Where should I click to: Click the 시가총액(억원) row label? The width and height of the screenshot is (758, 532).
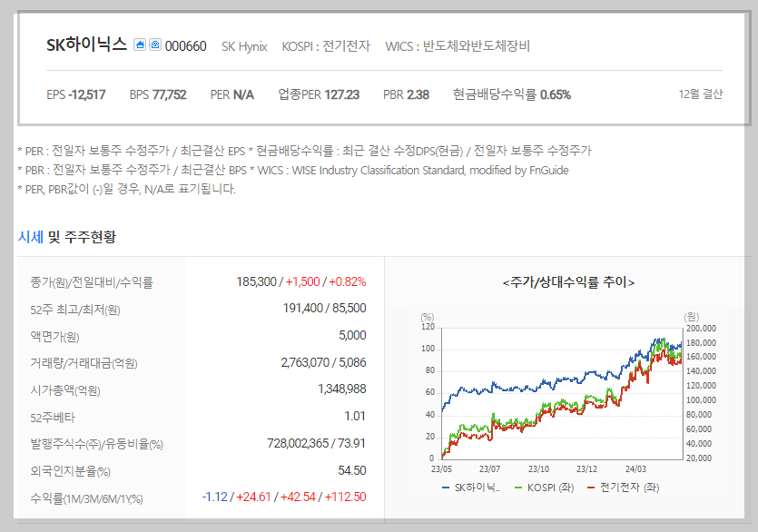click(x=65, y=390)
